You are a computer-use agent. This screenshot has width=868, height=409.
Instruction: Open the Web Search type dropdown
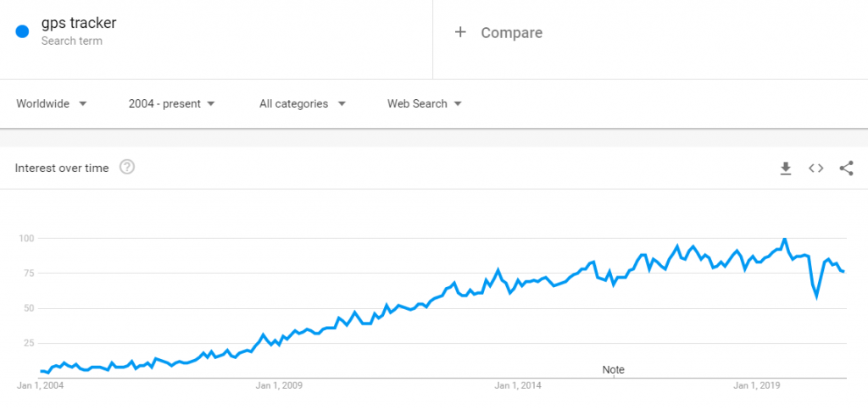pyautogui.click(x=425, y=104)
